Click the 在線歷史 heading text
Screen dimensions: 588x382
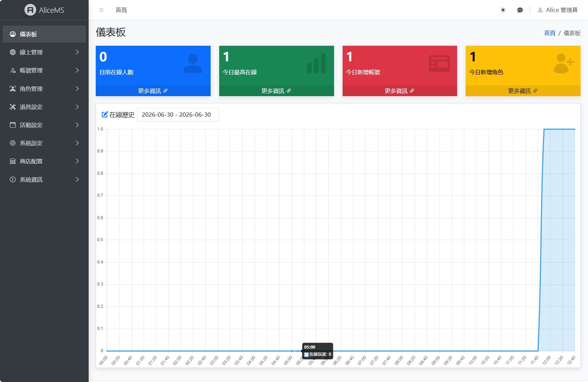pyautogui.click(x=122, y=115)
